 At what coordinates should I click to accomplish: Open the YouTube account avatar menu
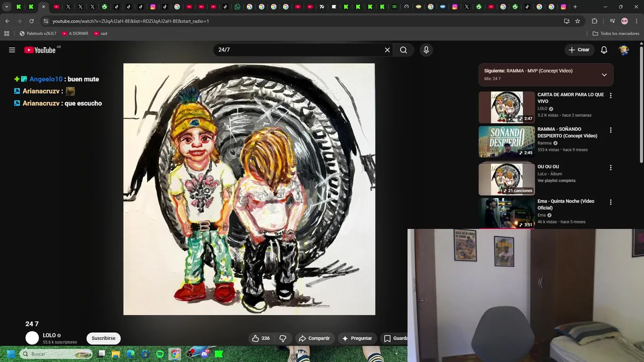coord(624,50)
